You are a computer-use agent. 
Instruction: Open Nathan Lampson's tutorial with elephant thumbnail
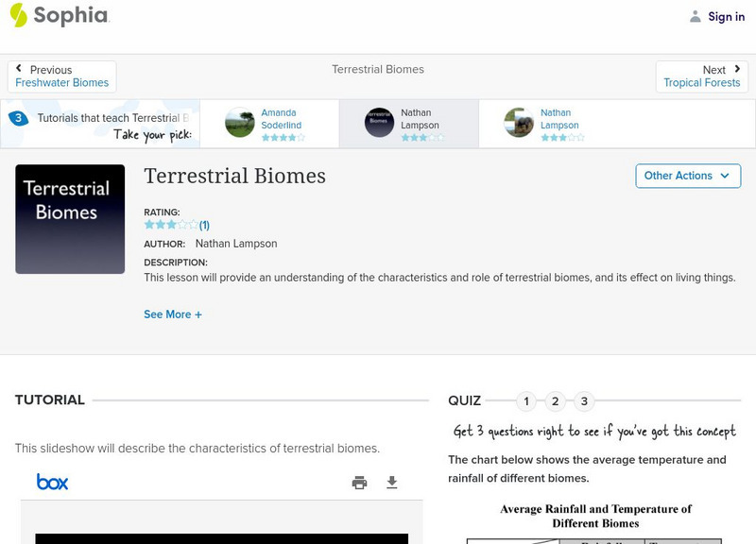[548, 124]
